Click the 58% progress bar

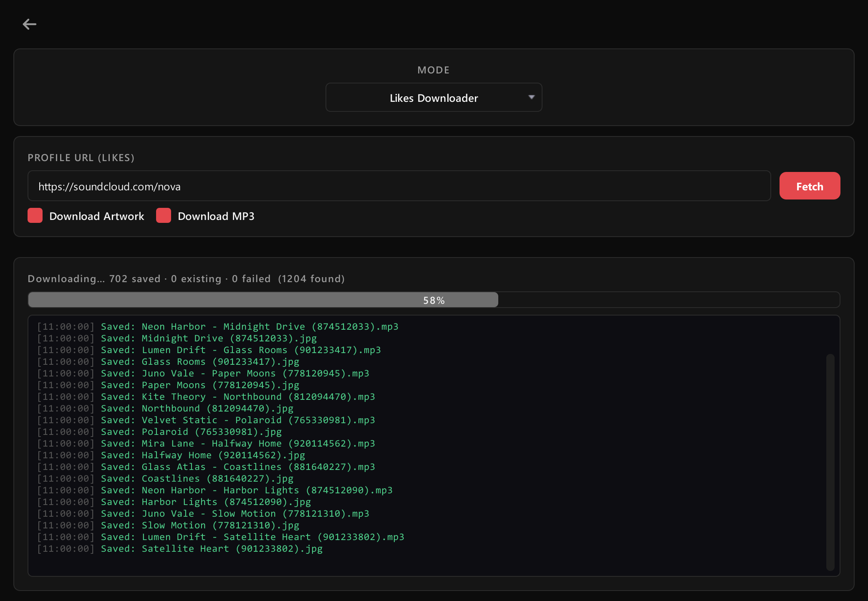434,300
